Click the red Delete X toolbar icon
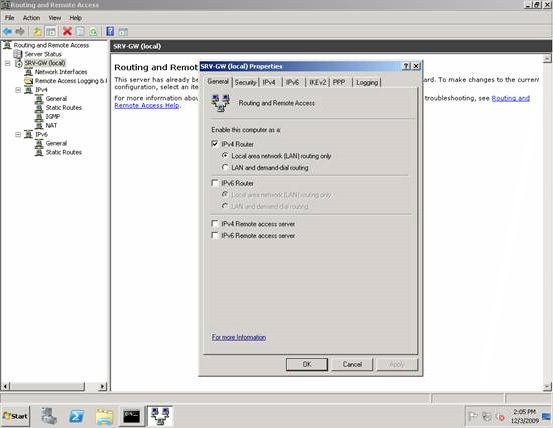The width and height of the screenshot is (553, 428). [x=67, y=31]
